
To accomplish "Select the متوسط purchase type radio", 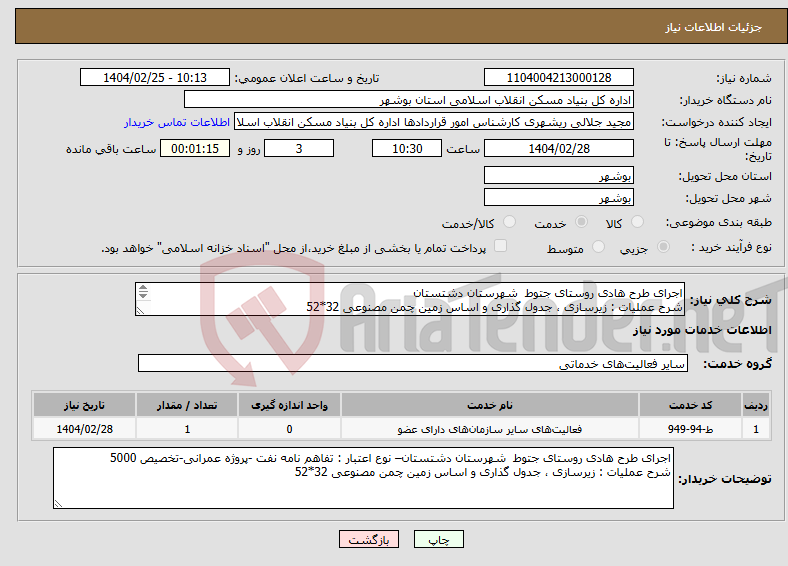I will (598, 247).
